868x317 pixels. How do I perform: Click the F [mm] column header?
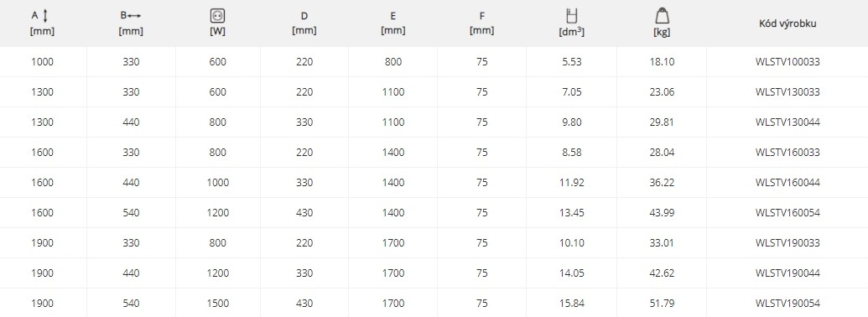(x=481, y=23)
